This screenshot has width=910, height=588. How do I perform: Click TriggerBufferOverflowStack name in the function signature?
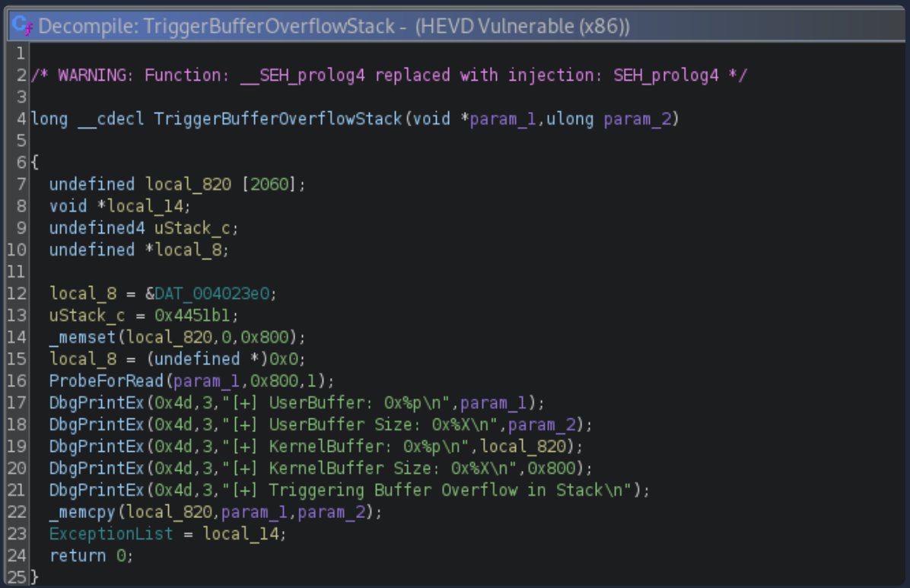278,119
